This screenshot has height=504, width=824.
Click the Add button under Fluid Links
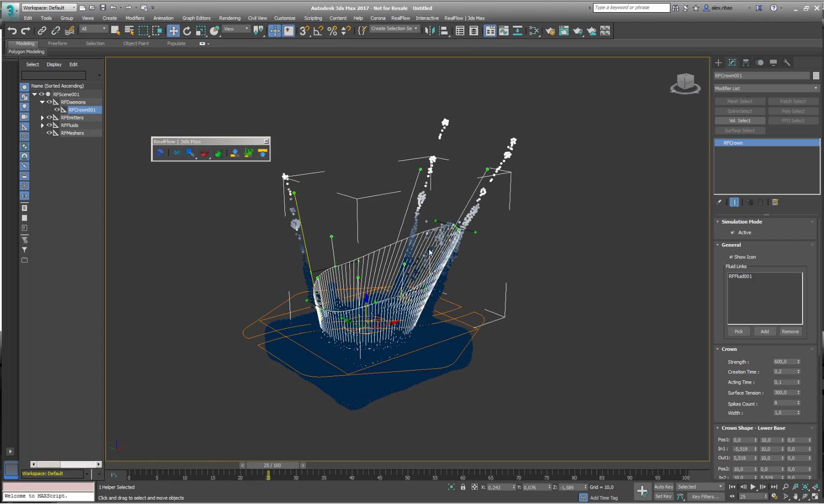tap(765, 331)
